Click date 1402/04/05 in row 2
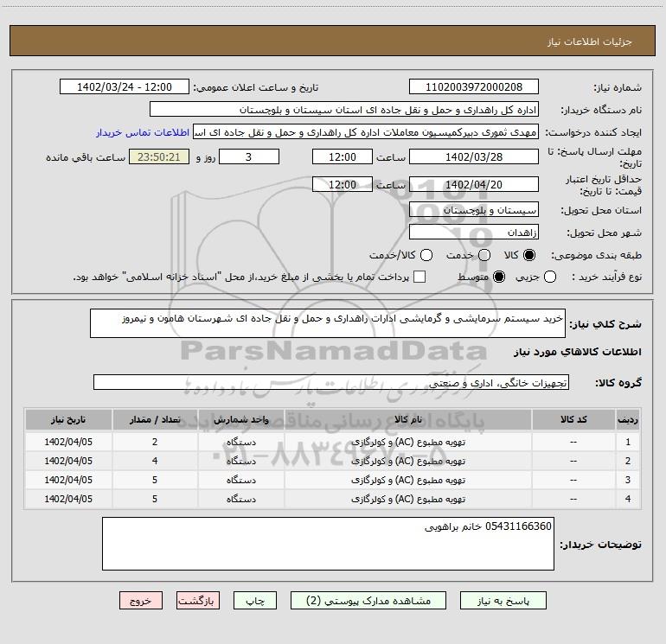 [68, 461]
